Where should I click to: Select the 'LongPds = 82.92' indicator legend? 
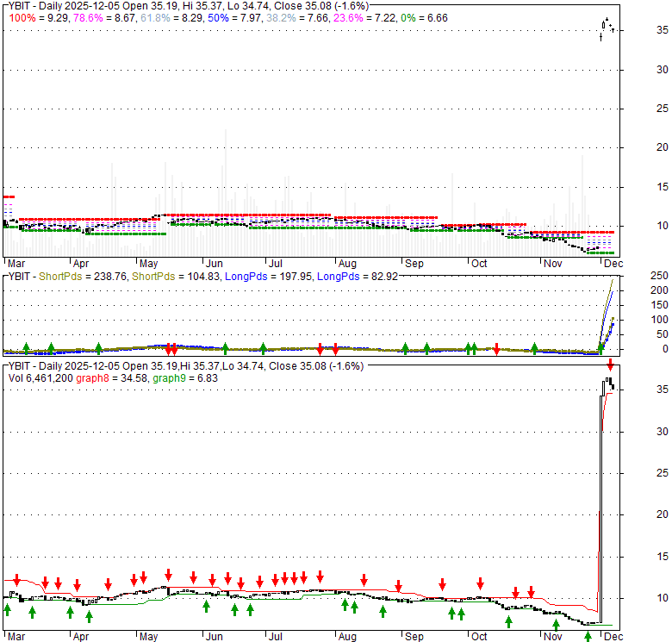(x=358, y=277)
